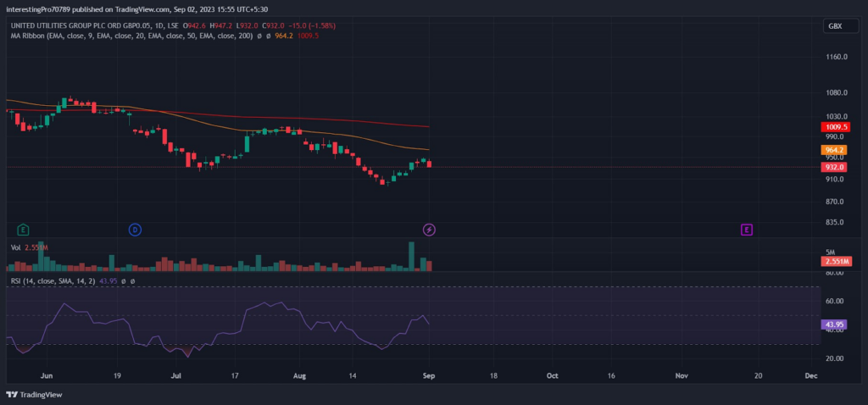The width and height of the screenshot is (868, 405).
Task: Click the Aug date on time axis
Action: pos(299,375)
